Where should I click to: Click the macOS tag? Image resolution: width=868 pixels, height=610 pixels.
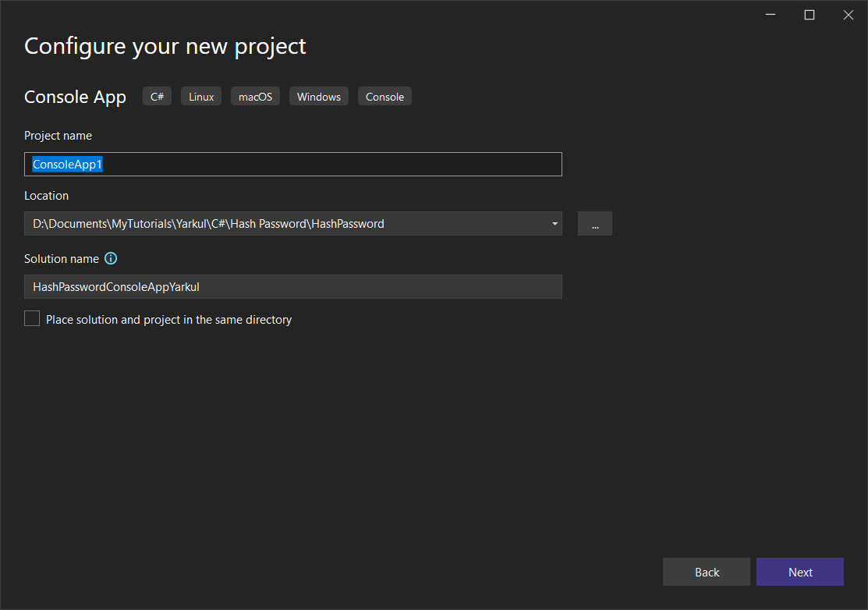(x=255, y=96)
